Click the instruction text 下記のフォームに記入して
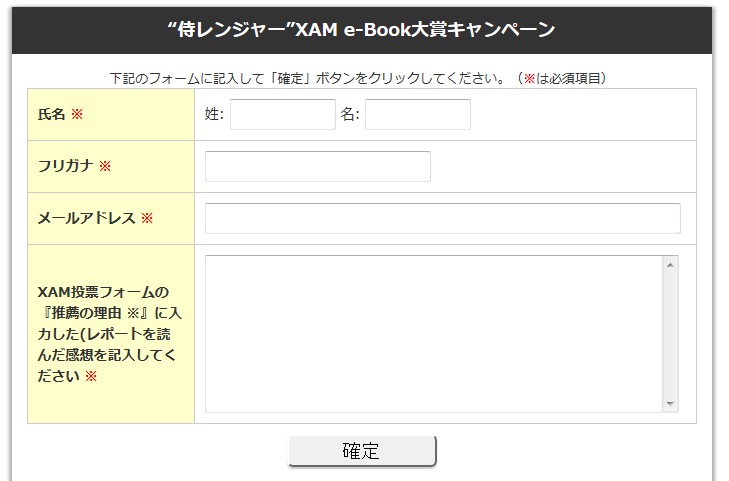This screenshot has width=729, height=481. point(187,78)
